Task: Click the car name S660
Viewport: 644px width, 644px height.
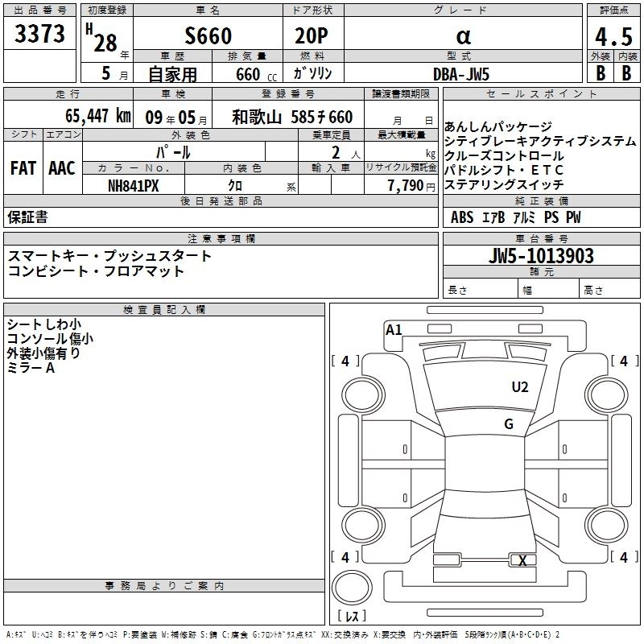Action: point(208,35)
